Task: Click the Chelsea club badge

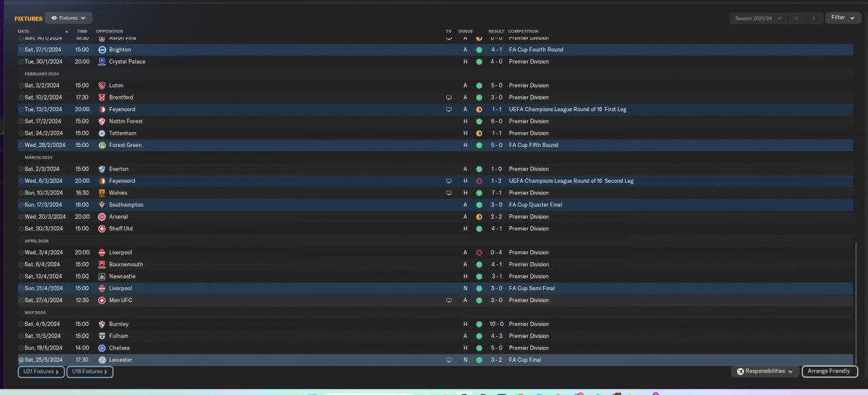Action: pyautogui.click(x=102, y=348)
